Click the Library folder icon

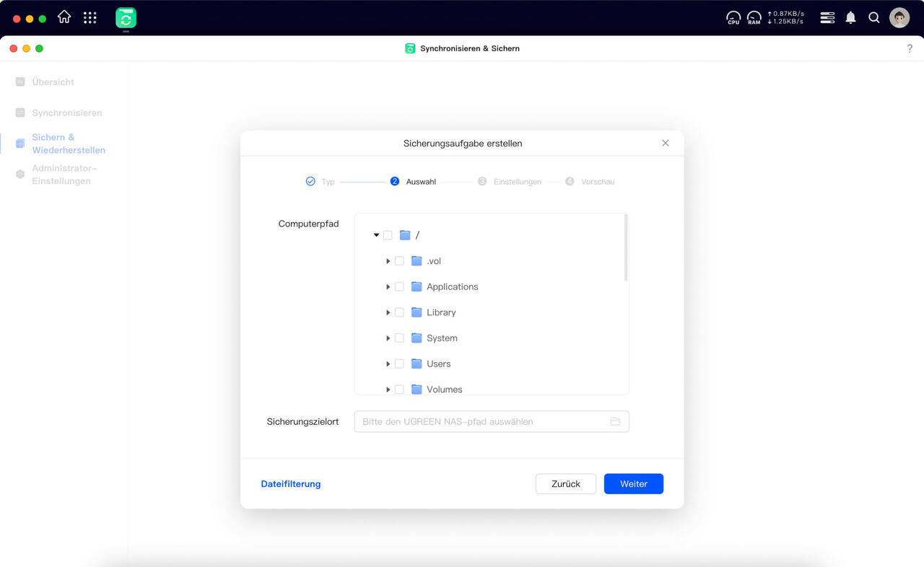(x=417, y=312)
